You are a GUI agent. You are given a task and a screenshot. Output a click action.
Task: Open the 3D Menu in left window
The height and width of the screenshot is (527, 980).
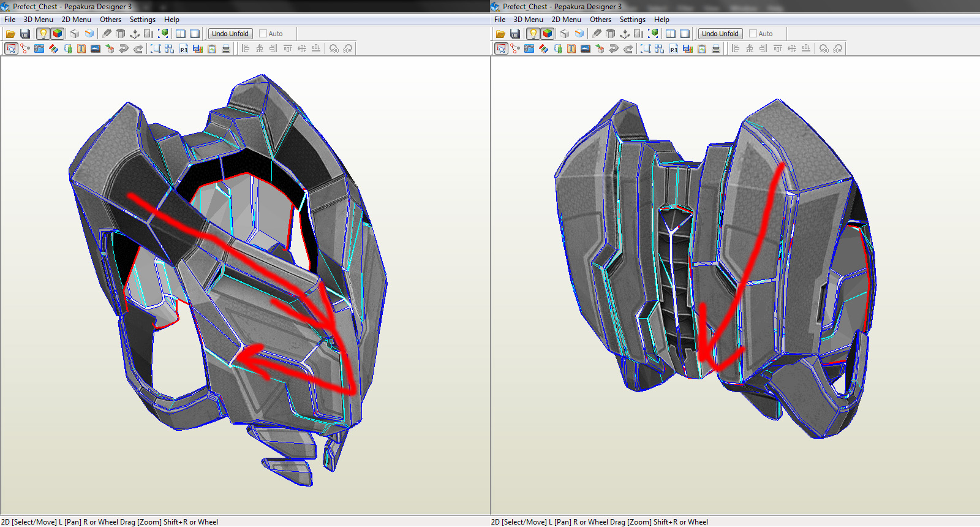point(38,20)
